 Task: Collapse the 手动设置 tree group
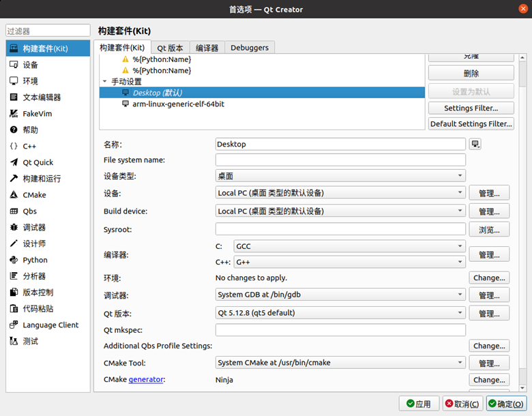105,81
